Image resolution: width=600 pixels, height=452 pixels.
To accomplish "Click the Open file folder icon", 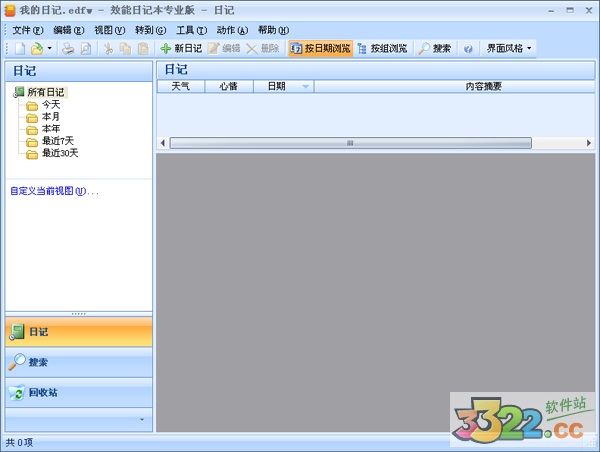I will [x=37, y=49].
